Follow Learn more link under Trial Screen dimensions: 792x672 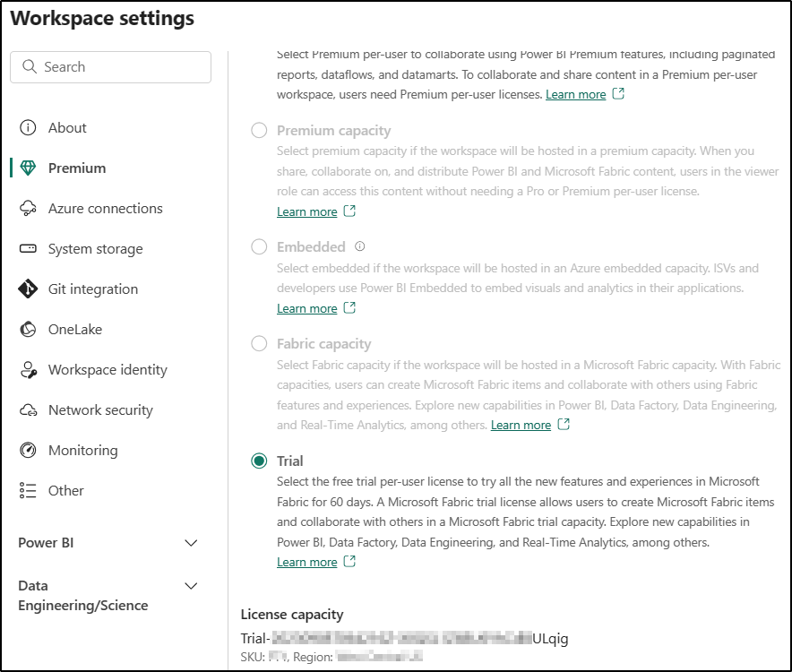click(306, 562)
